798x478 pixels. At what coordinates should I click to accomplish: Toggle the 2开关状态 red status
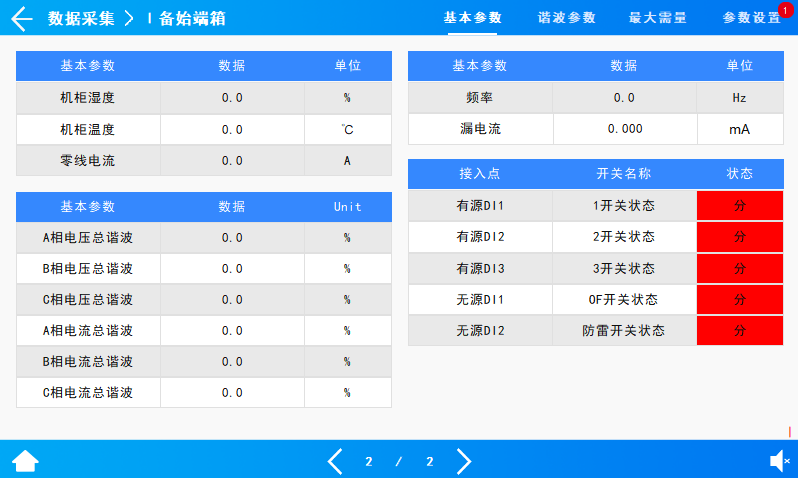[740, 237]
